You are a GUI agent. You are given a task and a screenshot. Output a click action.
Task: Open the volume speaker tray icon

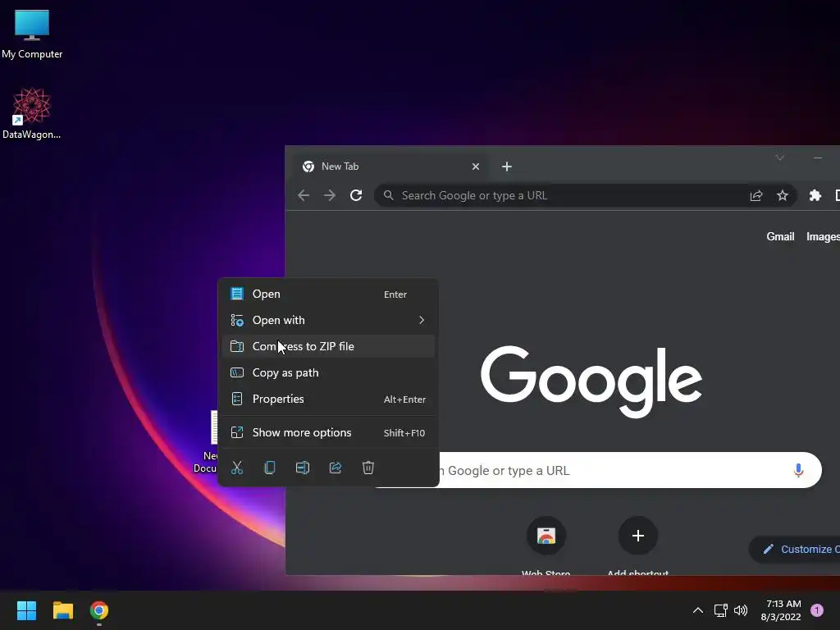(x=741, y=610)
